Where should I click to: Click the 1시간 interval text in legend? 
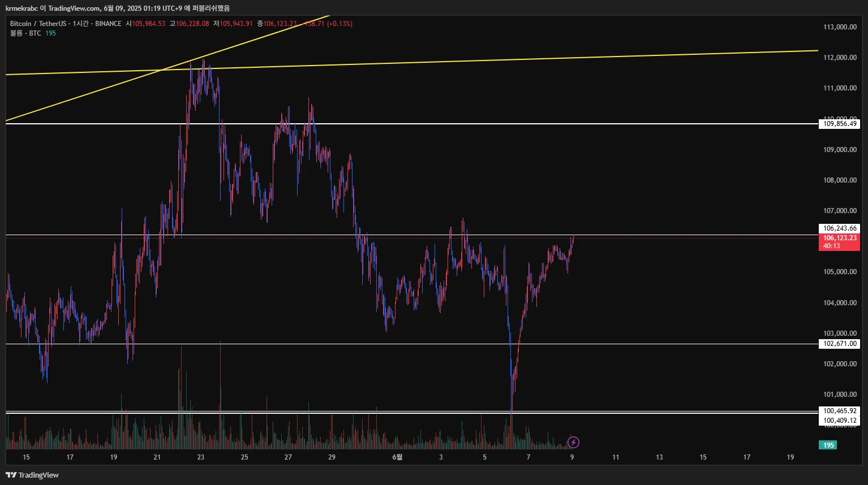pos(80,24)
